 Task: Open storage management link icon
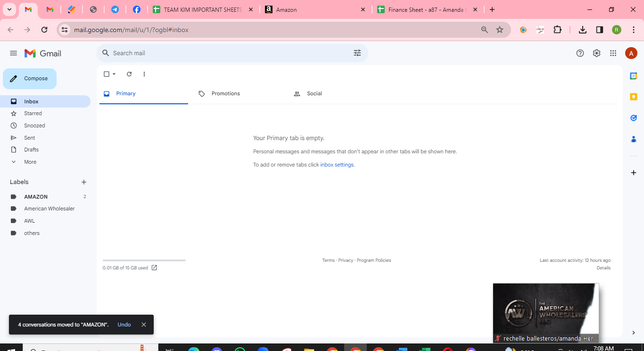(154, 268)
